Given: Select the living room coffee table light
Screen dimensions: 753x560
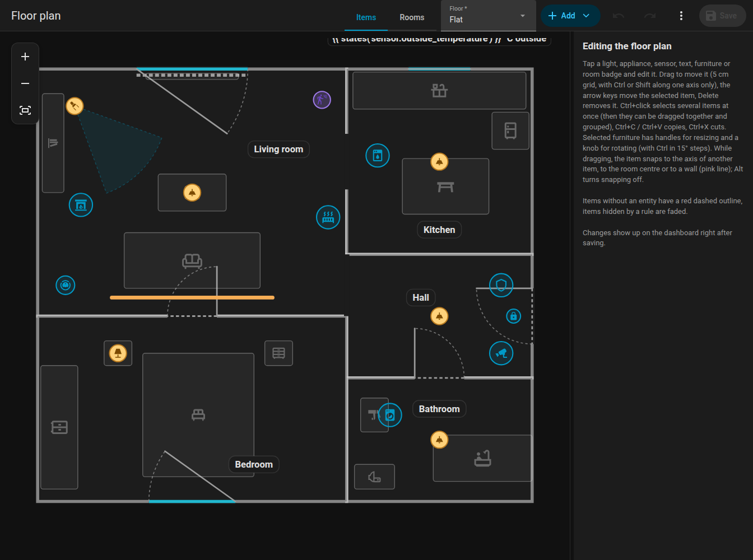Looking at the screenshot, I should click(x=192, y=193).
